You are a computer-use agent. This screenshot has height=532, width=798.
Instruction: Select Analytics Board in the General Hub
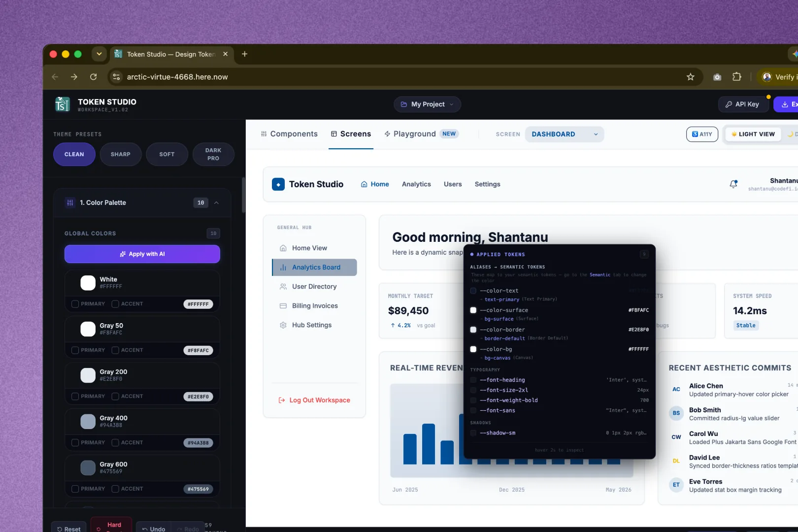click(x=314, y=267)
